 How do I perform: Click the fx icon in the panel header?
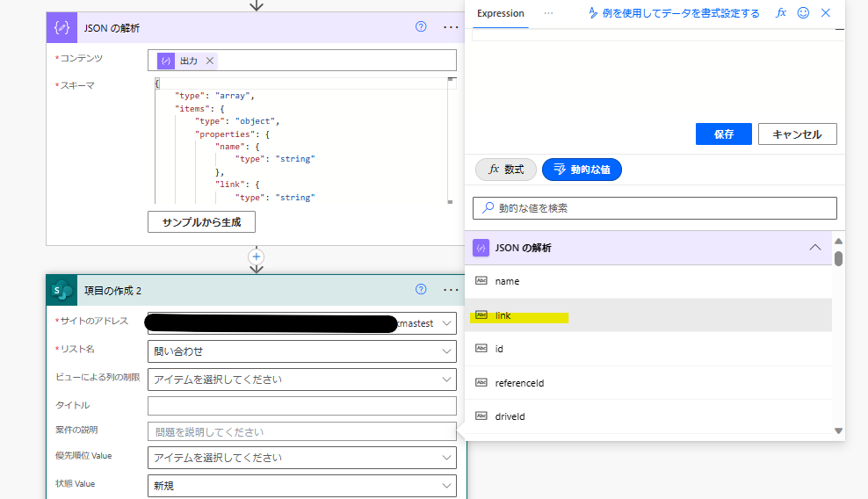780,12
